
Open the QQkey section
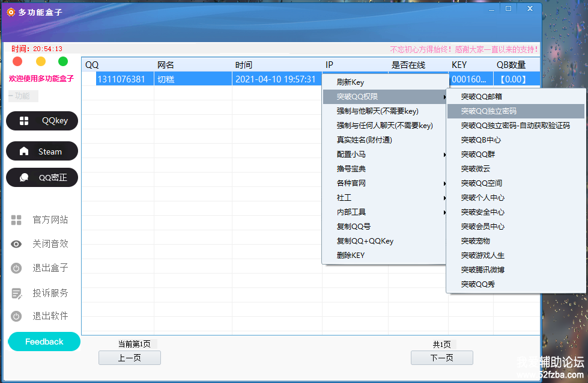coord(42,120)
